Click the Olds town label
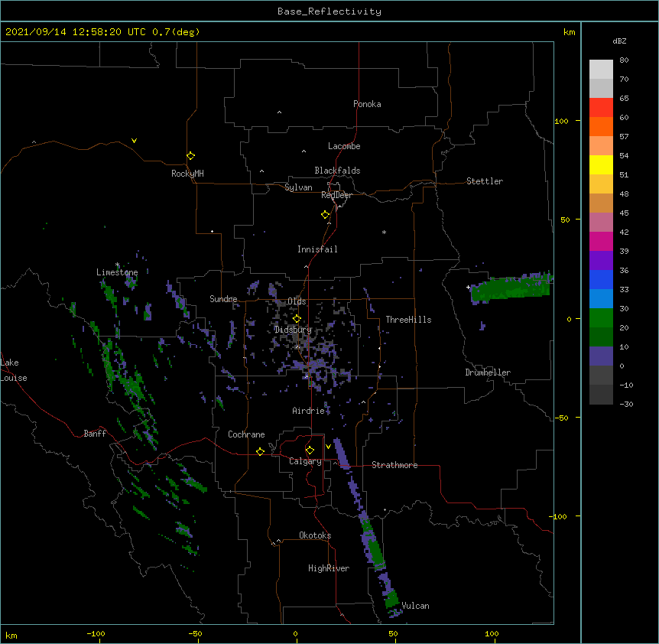 click(297, 301)
